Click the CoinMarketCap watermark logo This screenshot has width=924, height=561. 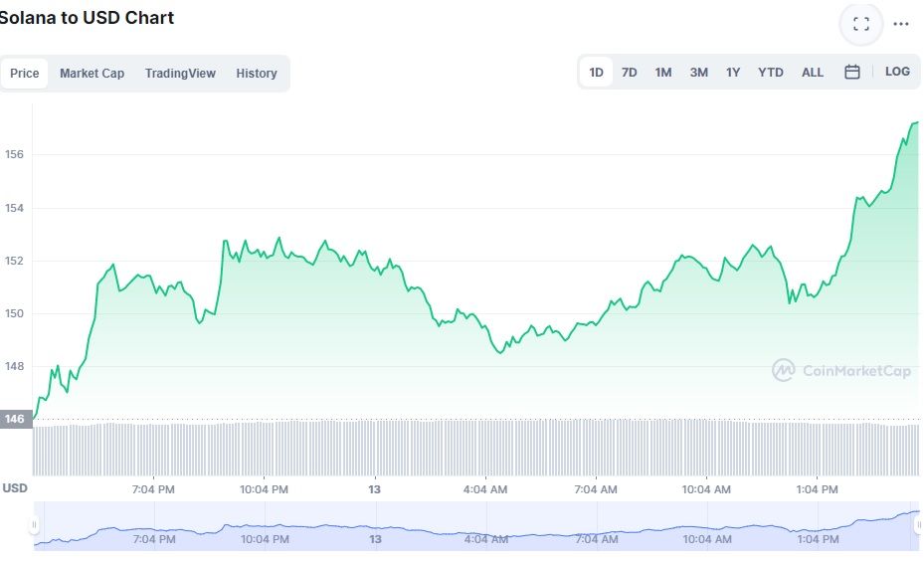click(840, 370)
